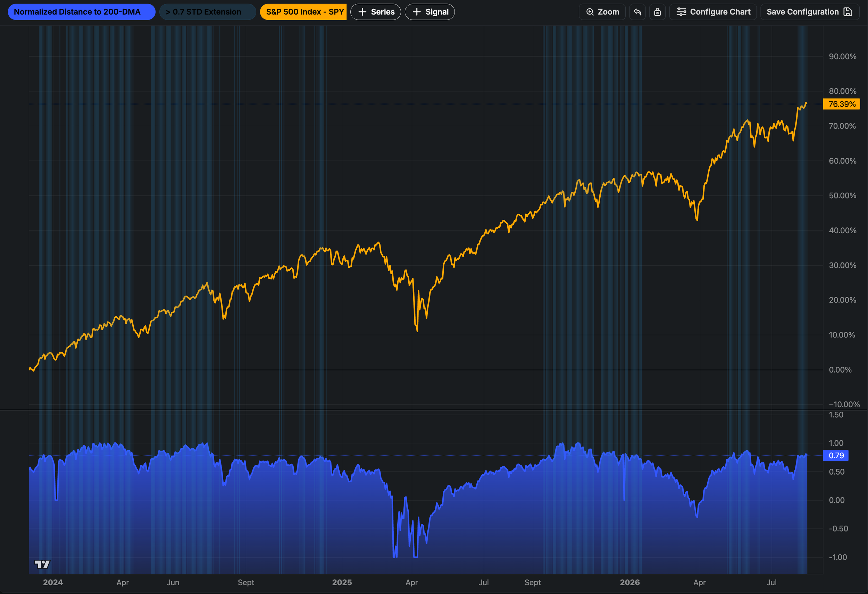
Task: Click the 0.00 indicator axis label
Action: click(x=837, y=500)
